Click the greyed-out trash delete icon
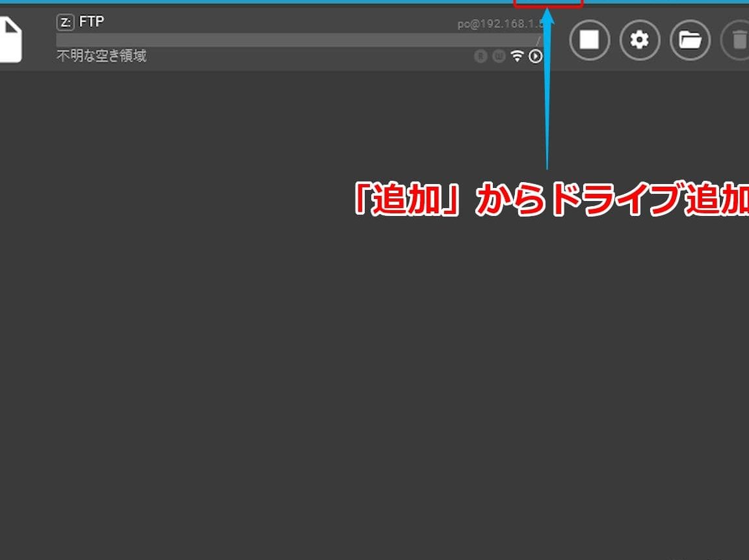 click(x=739, y=40)
